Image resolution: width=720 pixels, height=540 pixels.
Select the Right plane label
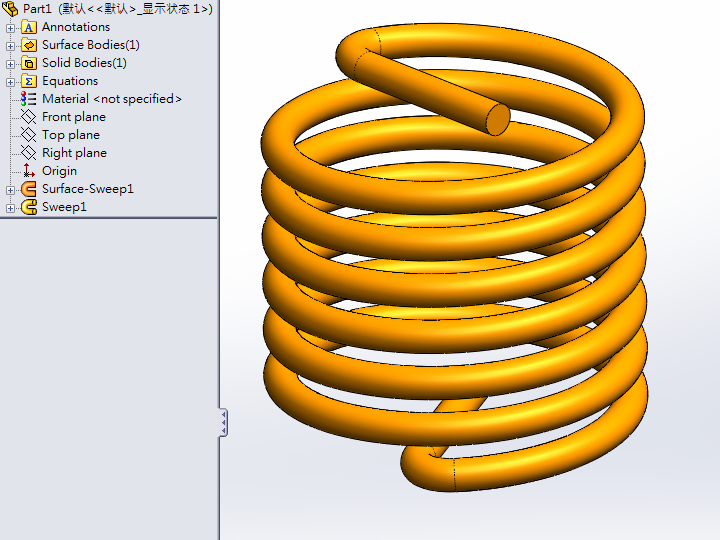pyautogui.click(x=74, y=153)
